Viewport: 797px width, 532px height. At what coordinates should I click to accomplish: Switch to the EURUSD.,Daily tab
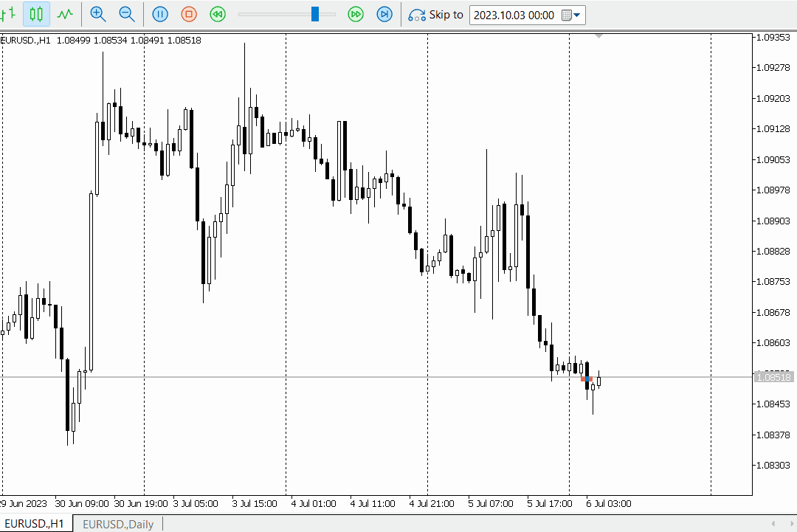118,525
